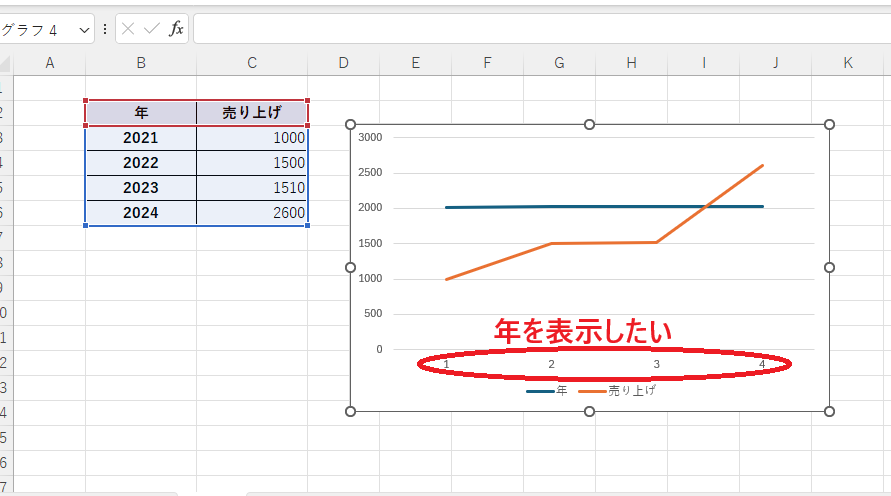The image size is (891, 496).
Task: Select column G header
Action: coord(559,63)
